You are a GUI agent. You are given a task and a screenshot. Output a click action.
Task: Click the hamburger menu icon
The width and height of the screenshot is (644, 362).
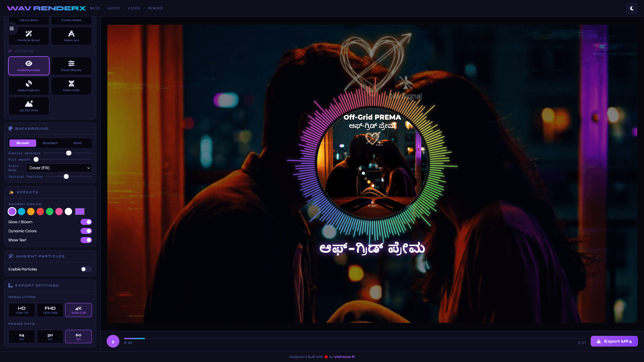point(12,28)
